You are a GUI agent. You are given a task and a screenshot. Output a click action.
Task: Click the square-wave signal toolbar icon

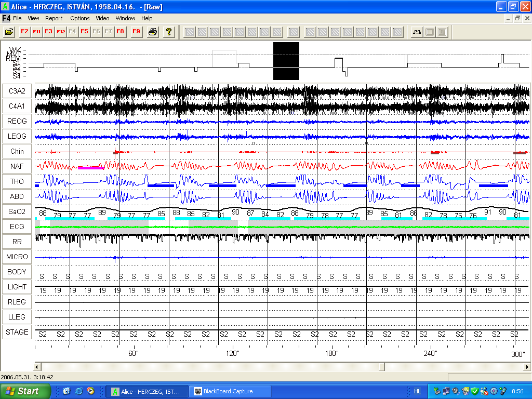[417, 32]
